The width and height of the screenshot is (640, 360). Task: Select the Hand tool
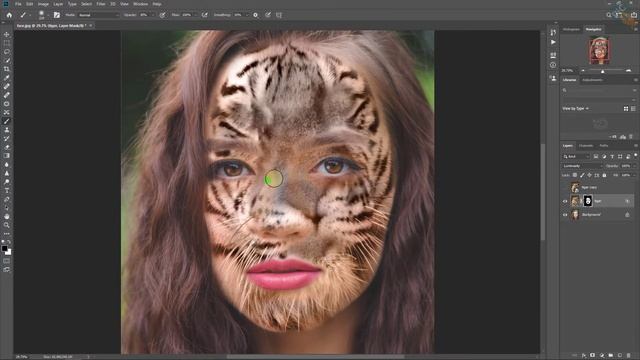[x=7, y=216]
